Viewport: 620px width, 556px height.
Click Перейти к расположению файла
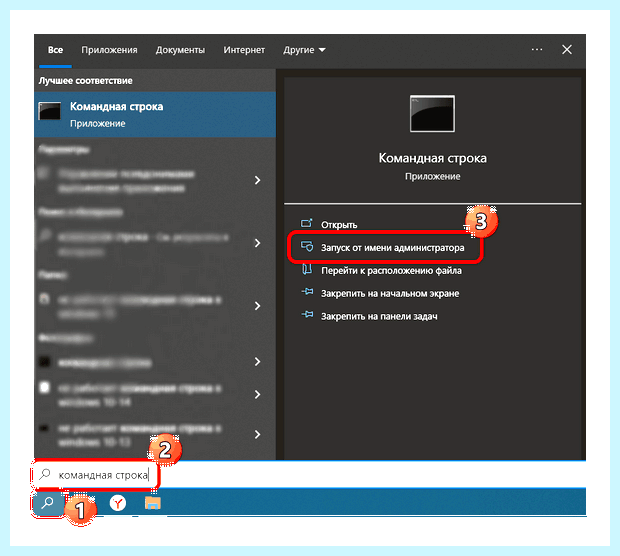[x=391, y=271]
